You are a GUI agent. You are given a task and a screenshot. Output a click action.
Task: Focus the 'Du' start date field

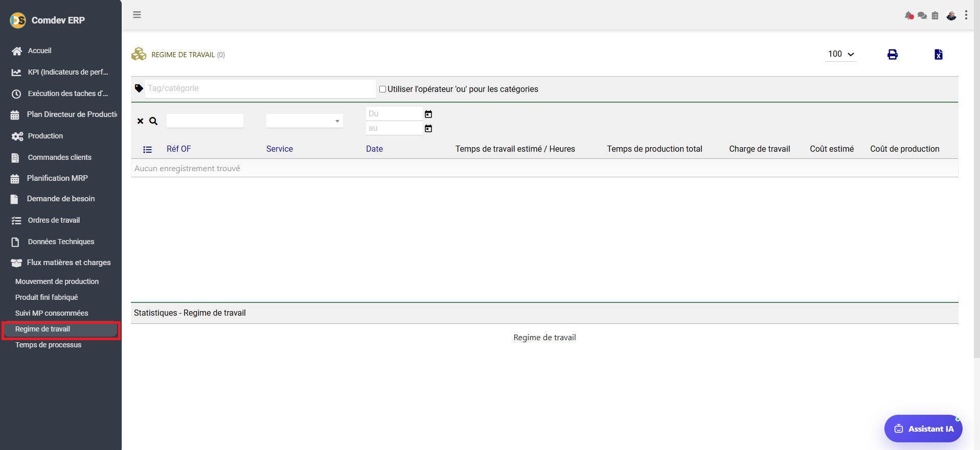pos(395,114)
